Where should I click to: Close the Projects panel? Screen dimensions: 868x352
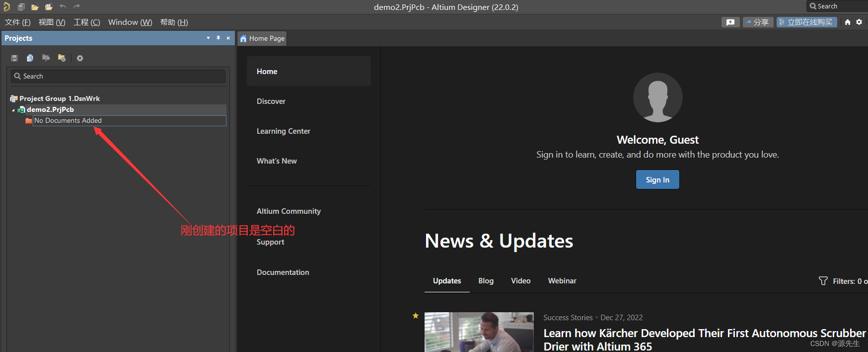[228, 38]
